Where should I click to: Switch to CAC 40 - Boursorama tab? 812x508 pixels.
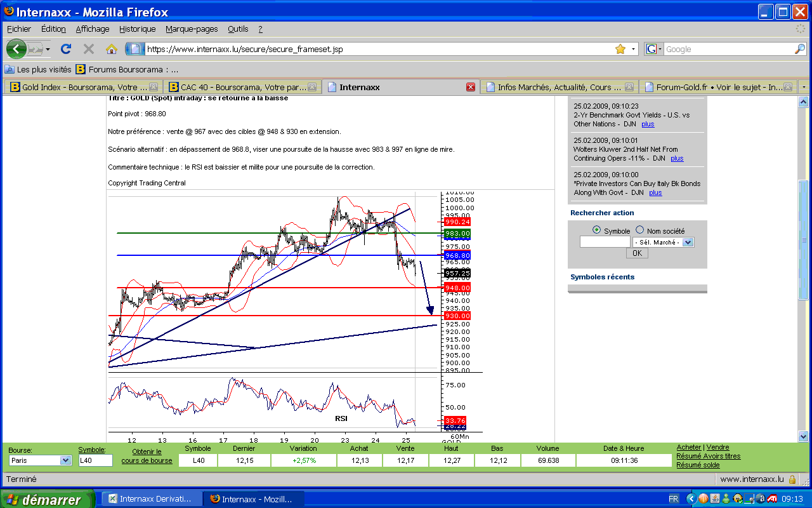point(242,87)
